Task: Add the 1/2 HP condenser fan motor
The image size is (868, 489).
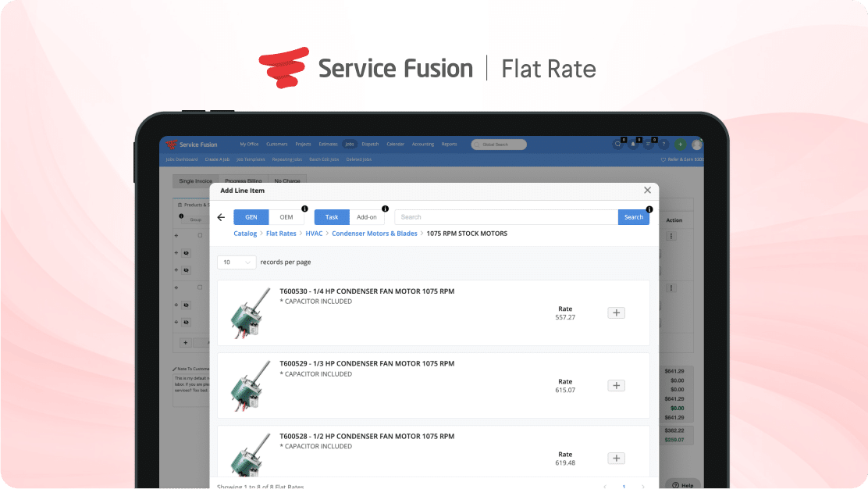Action: 616,459
